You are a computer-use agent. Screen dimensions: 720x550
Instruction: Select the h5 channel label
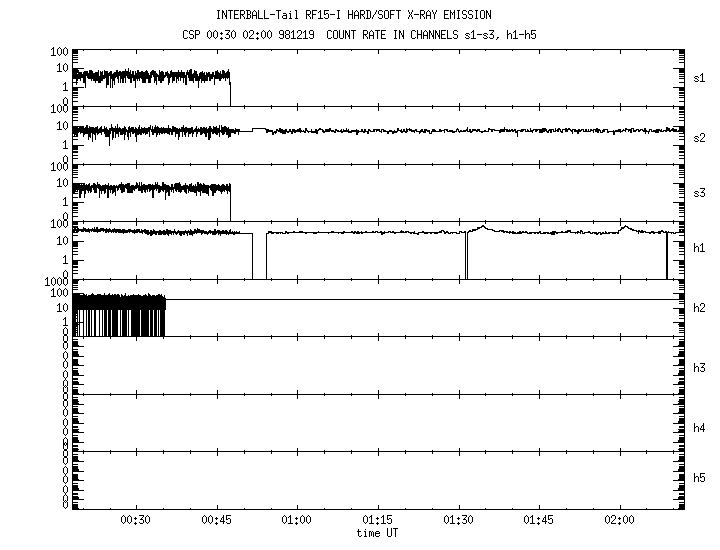(x=700, y=478)
